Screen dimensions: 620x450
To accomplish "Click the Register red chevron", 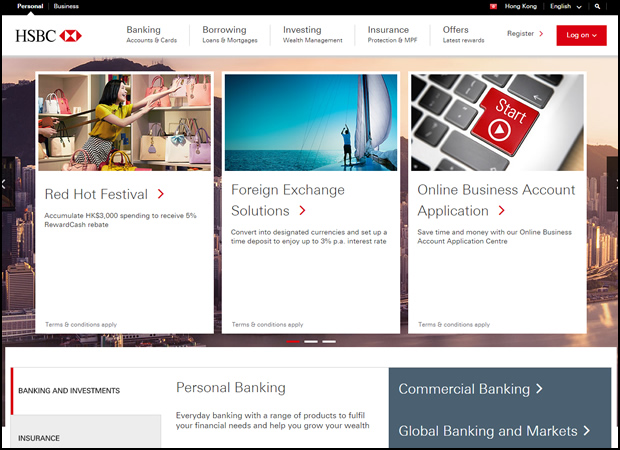I will click(541, 34).
